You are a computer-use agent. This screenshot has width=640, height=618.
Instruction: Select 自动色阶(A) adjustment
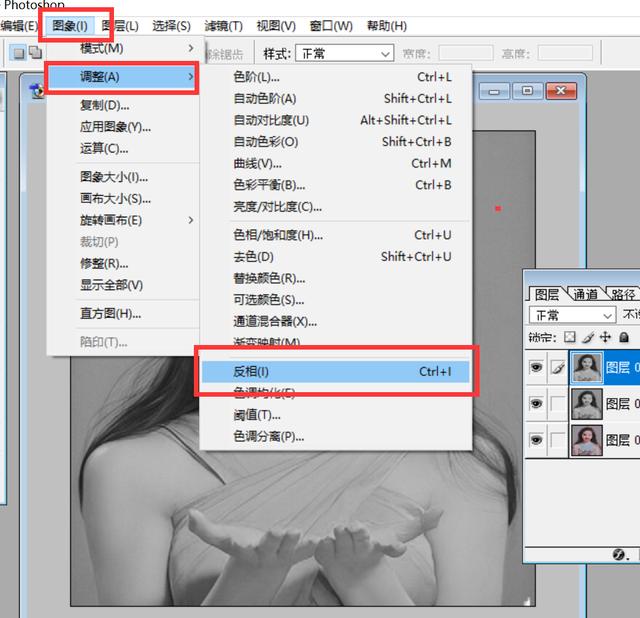(337, 98)
